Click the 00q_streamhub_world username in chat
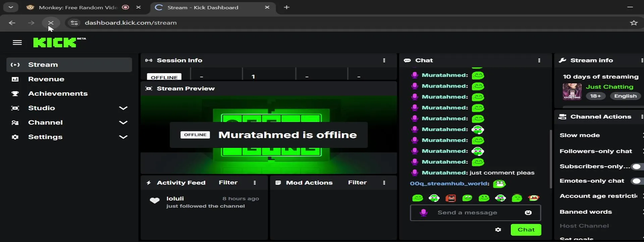644x242 pixels. 449,184
